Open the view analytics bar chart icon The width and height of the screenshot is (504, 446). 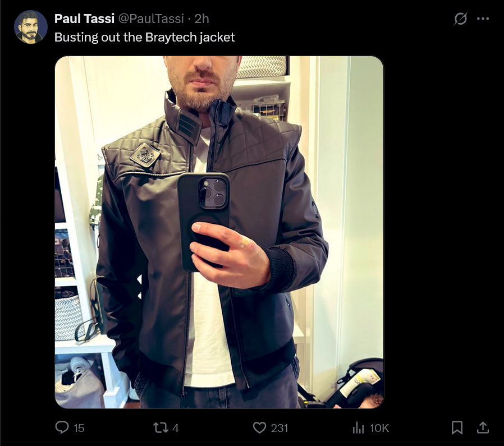pos(358,427)
